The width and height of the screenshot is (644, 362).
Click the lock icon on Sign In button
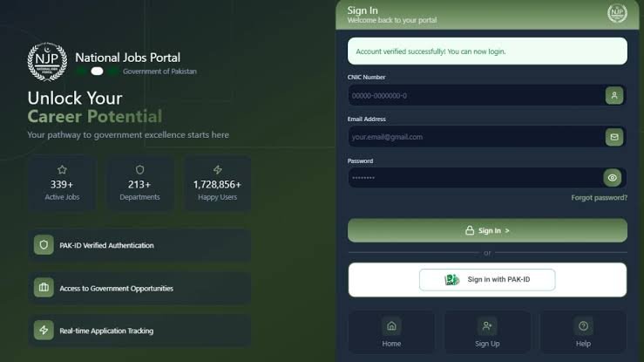coord(470,230)
